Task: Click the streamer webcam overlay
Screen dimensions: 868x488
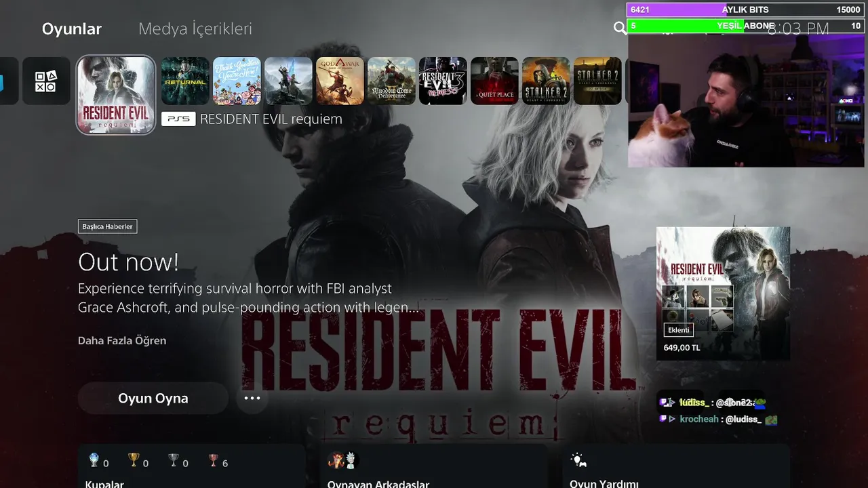Action: click(746, 100)
